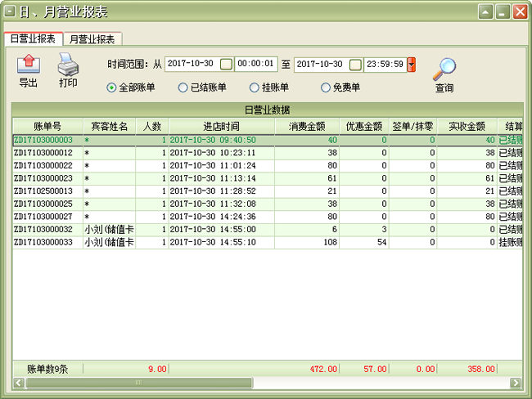The image size is (532, 399).
Task: Click the horizontal scrollbar right arrow
Action: click(x=516, y=383)
